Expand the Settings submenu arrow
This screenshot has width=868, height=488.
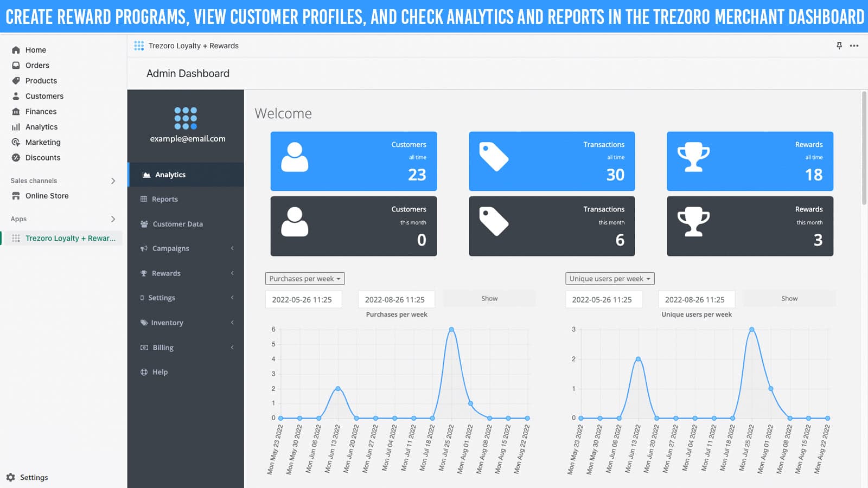pos(232,298)
